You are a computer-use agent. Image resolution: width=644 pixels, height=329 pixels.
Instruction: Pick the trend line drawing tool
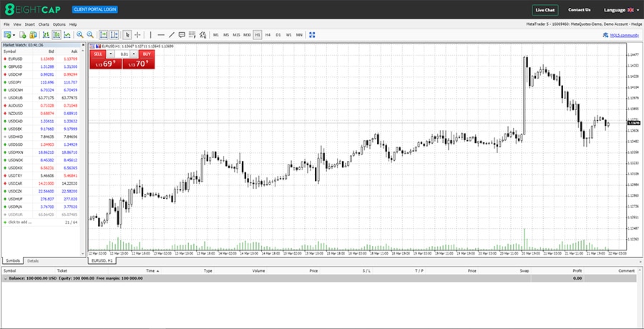pyautogui.click(x=171, y=34)
